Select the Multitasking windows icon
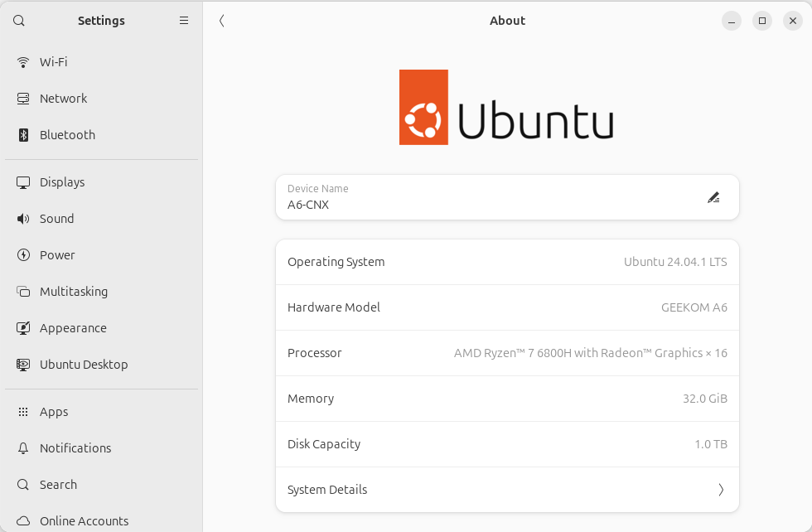 (23, 292)
